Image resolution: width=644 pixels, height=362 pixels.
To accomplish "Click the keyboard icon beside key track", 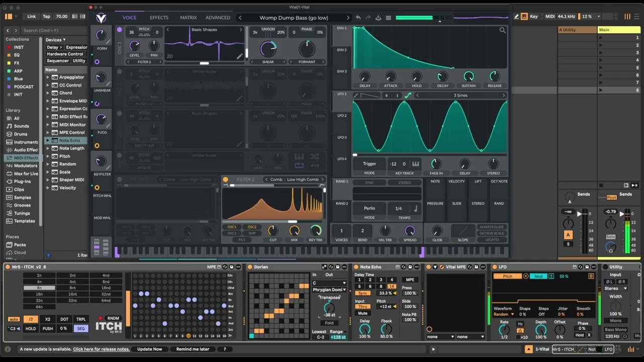I will point(416,164).
